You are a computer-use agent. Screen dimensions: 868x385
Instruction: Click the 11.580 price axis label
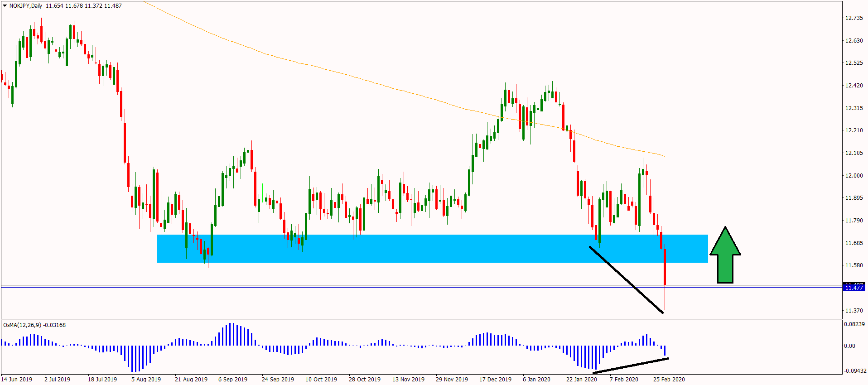pos(854,265)
